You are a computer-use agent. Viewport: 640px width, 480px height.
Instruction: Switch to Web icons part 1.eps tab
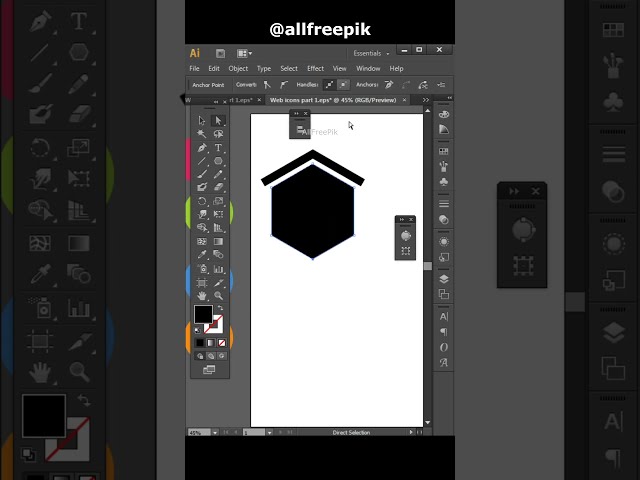pos(333,100)
